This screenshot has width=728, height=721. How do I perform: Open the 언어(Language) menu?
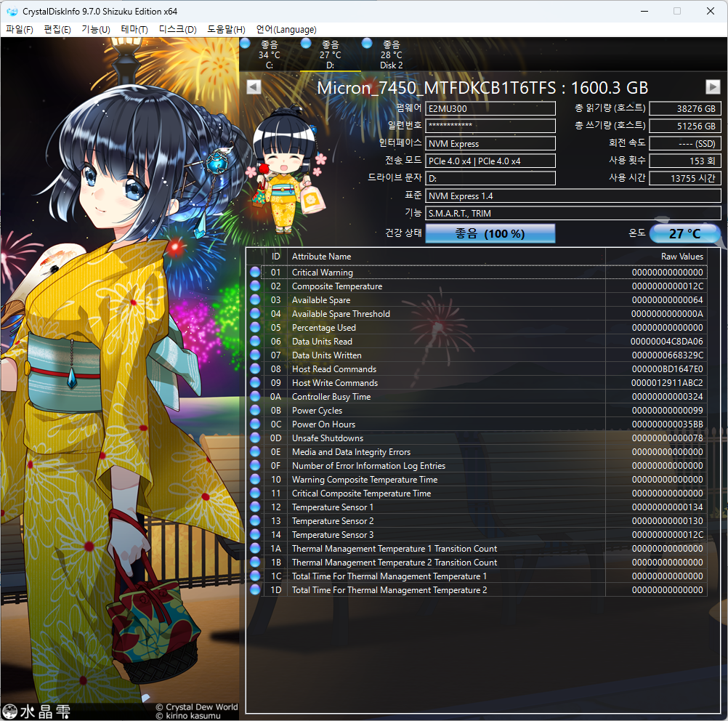(286, 30)
